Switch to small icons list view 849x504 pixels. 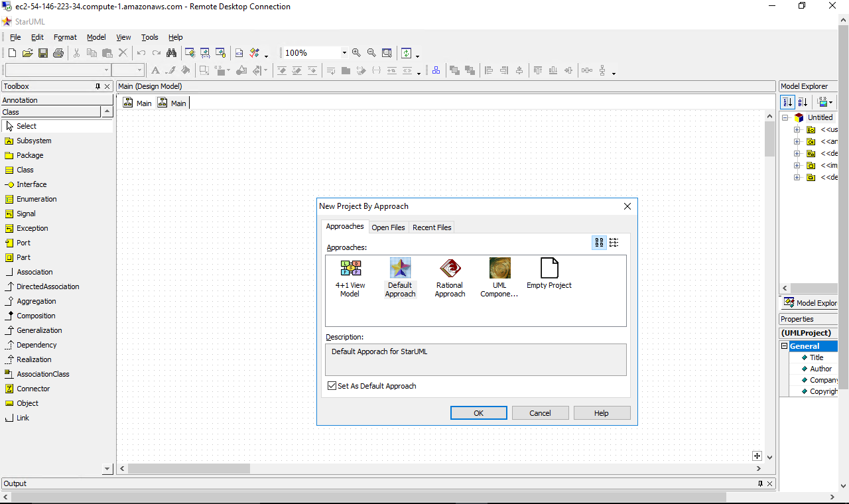614,243
